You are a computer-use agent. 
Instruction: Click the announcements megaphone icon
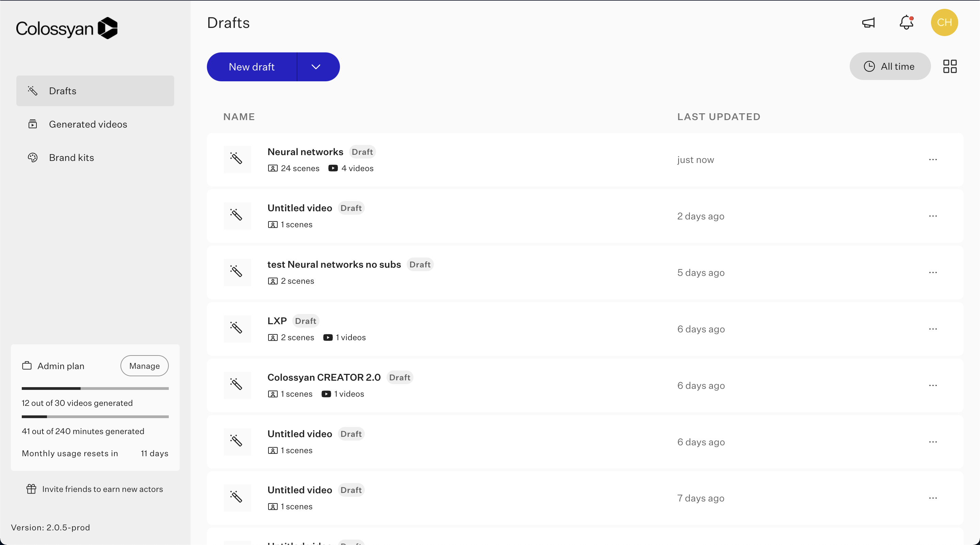point(868,23)
